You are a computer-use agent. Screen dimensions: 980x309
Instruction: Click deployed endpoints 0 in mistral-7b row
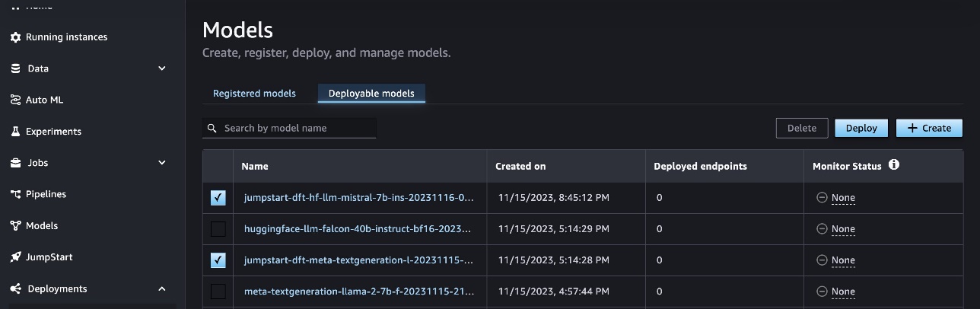coord(659,197)
